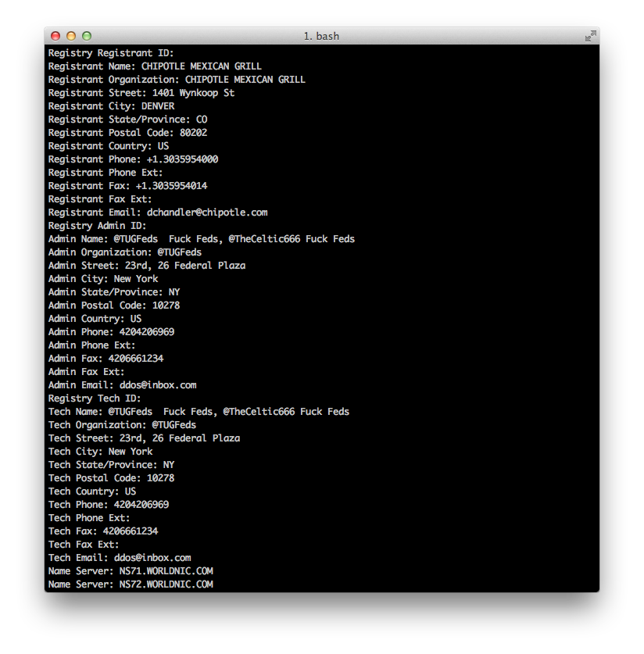Click the '1401 Wynkoop St' street text
644x654 pixels.
[194, 93]
